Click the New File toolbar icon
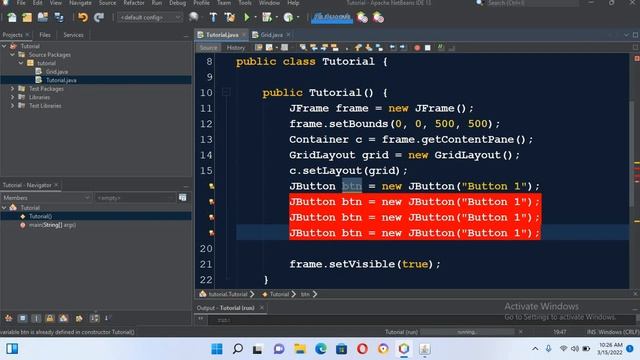The image size is (640, 360). pyautogui.click(x=12, y=18)
